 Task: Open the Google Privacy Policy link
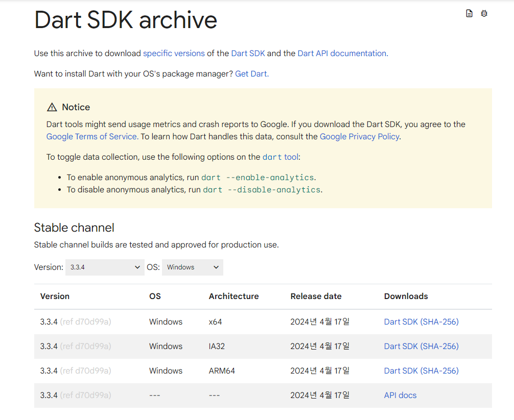(360, 136)
